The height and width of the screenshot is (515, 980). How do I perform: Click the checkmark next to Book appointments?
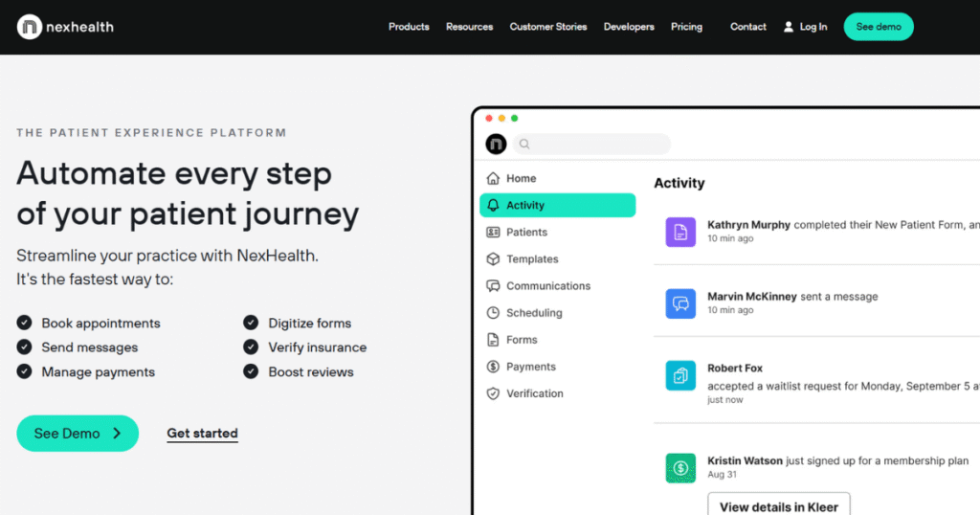coord(24,323)
